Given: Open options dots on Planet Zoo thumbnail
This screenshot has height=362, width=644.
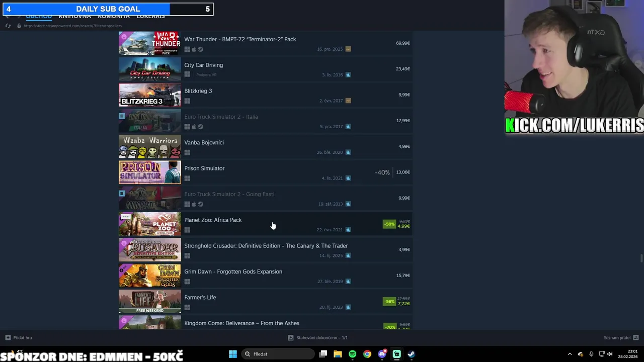Looking at the screenshot, I should tap(126, 217).
